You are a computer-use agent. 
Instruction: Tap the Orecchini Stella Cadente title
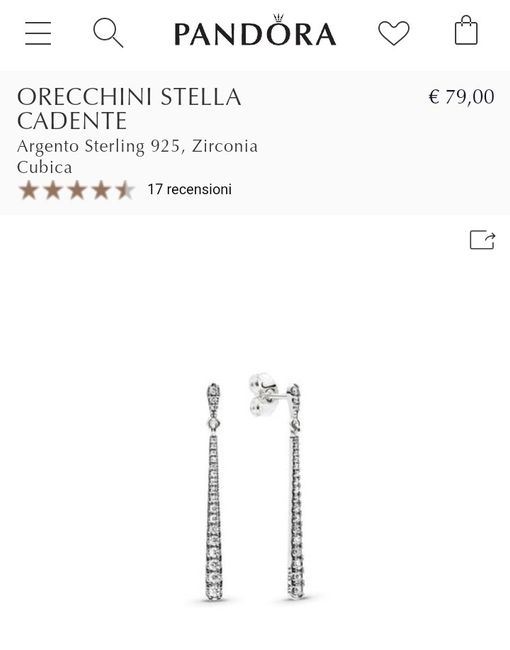129,109
